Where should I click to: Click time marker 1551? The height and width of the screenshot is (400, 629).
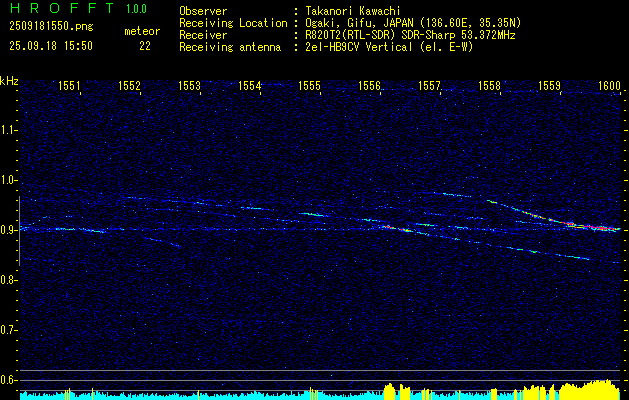coord(69,85)
